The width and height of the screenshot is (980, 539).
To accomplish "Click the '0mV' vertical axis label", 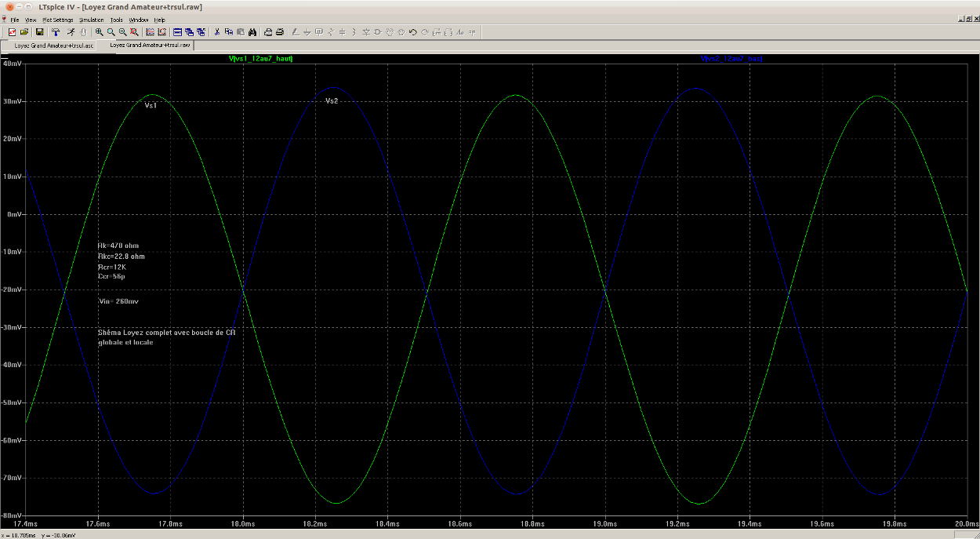I will click(14, 214).
